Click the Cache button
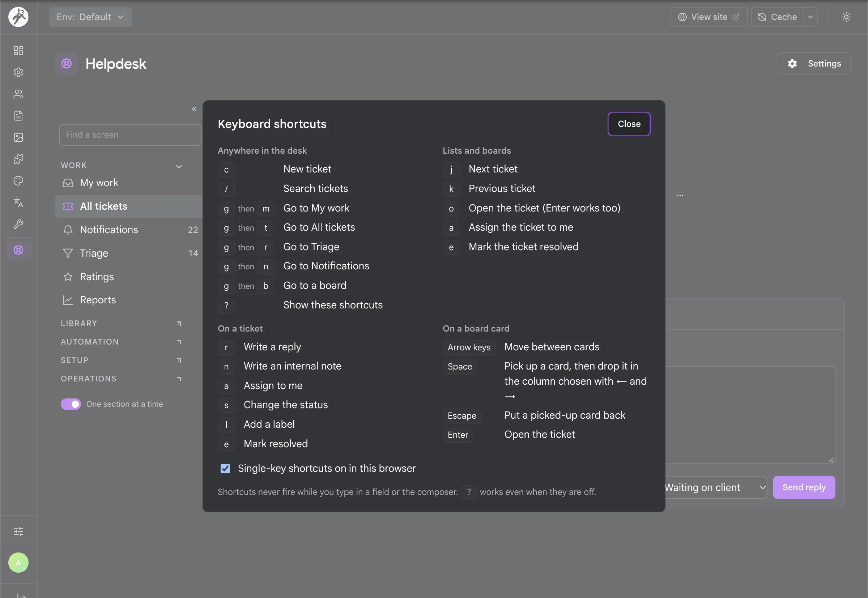 point(777,17)
